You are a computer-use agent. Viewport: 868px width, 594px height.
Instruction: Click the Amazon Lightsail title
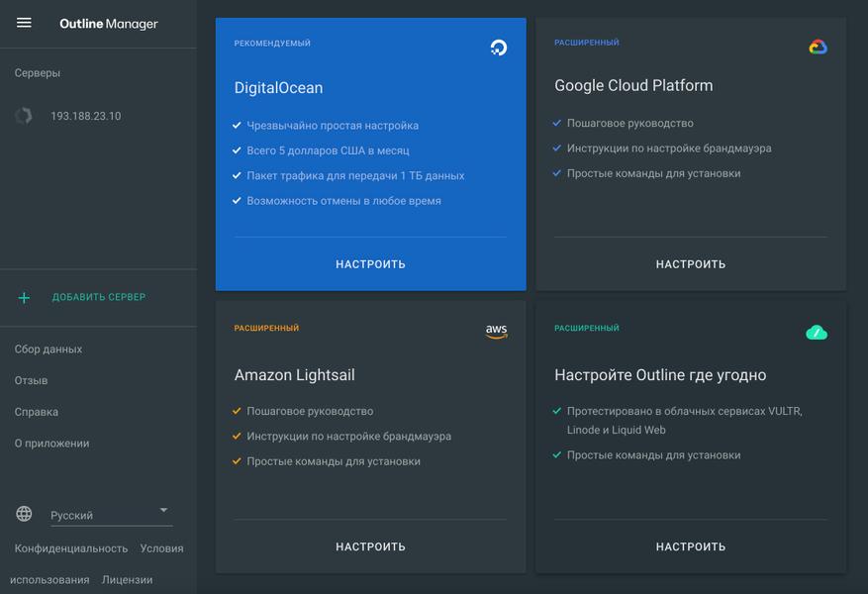[295, 375]
